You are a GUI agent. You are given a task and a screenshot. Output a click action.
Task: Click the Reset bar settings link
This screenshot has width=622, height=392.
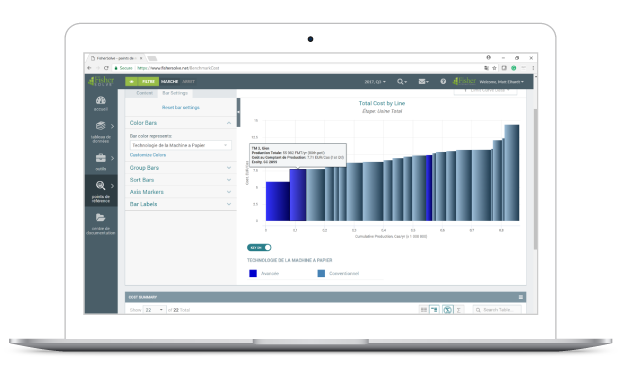coord(180,108)
